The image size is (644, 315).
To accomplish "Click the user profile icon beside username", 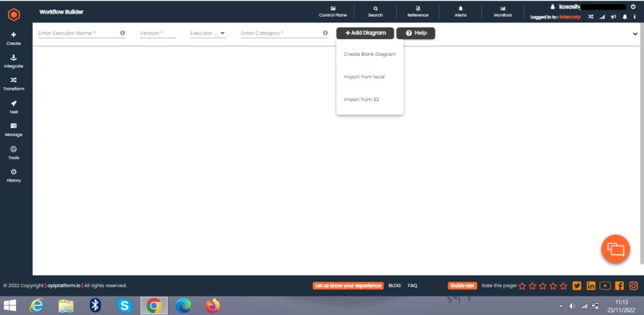I will tap(553, 6).
